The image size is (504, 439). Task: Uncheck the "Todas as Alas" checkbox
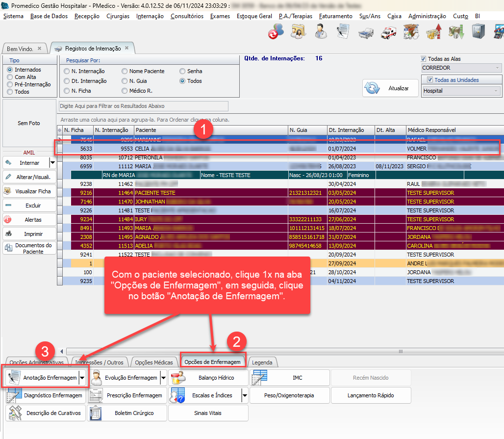(x=424, y=59)
